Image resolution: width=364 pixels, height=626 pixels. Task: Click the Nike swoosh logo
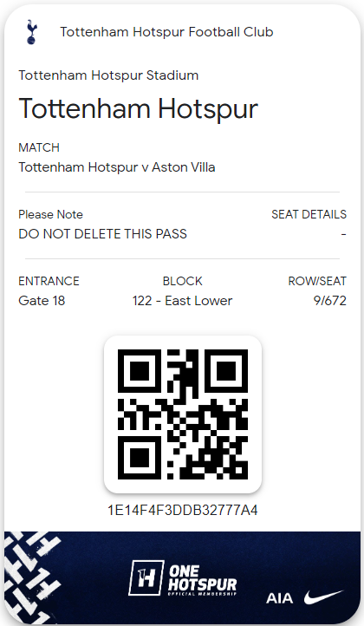(323, 597)
